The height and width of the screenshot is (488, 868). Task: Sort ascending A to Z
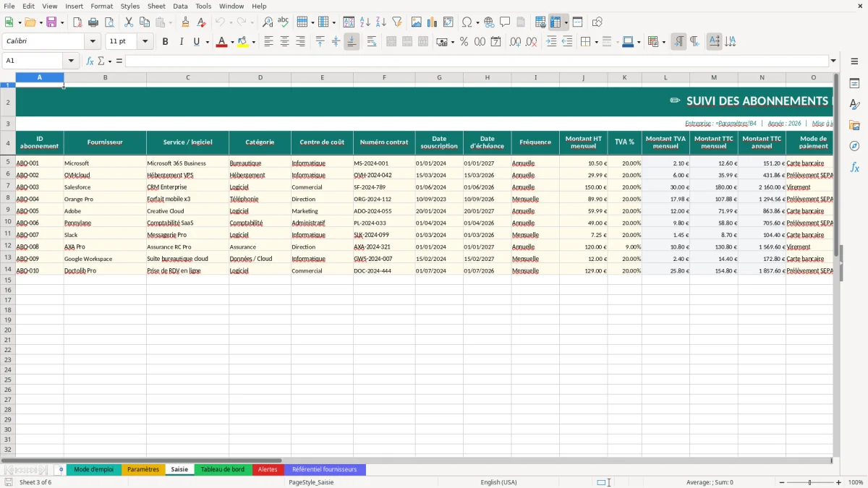pyautogui.click(x=365, y=22)
